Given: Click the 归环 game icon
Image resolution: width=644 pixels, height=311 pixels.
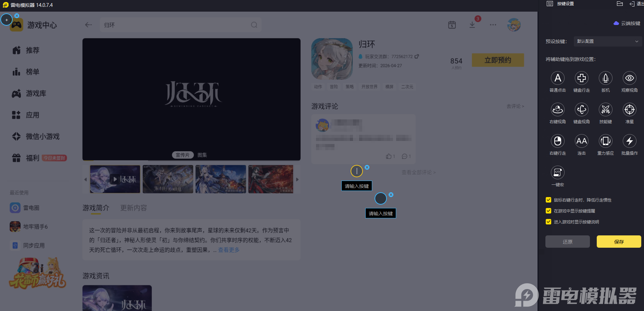Looking at the screenshot, I should [x=332, y=59].
